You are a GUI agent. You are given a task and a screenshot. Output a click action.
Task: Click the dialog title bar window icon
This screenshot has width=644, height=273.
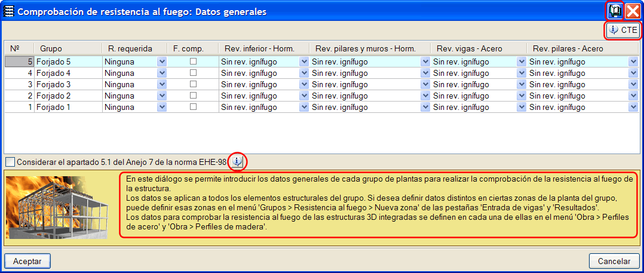[x=8, y=12]
